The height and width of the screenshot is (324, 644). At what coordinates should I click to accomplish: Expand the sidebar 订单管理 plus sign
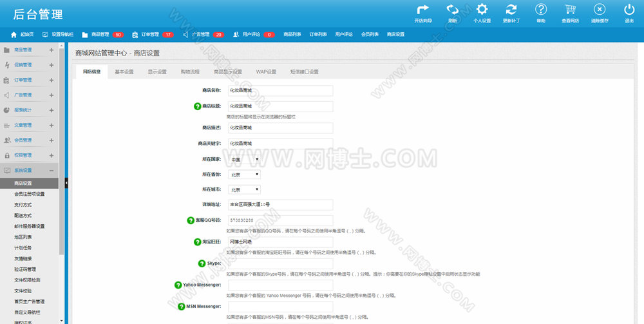tap(52, 80)
